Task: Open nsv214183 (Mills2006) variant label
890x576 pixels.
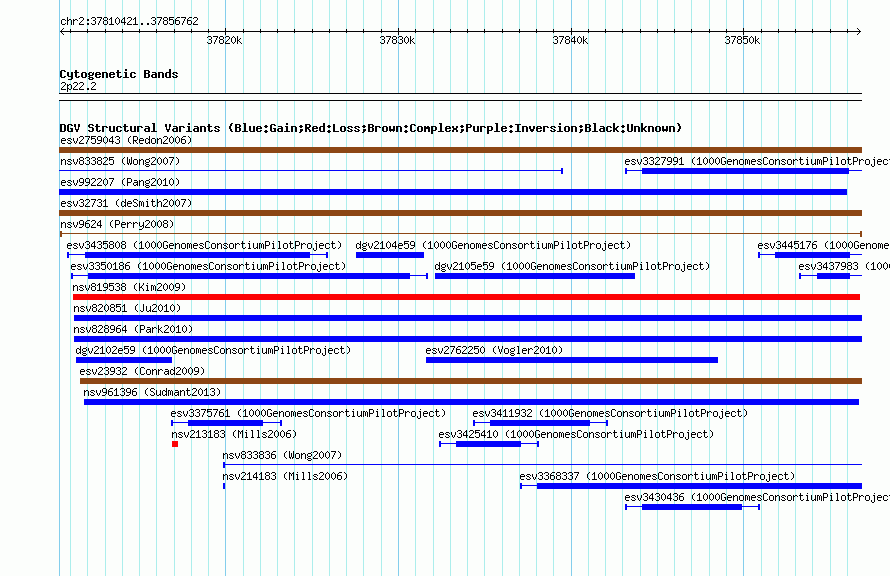Action: pos(285,476)
